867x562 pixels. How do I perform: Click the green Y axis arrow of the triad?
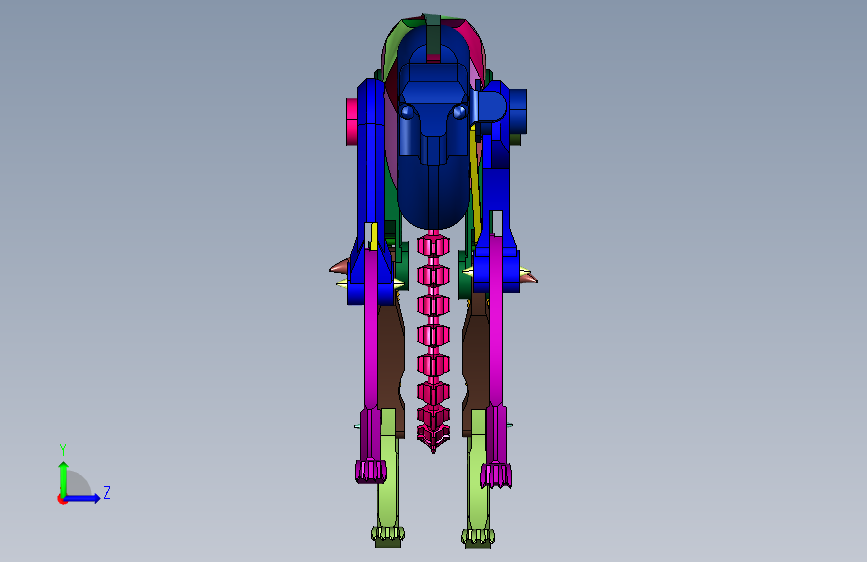click(63, 478)
